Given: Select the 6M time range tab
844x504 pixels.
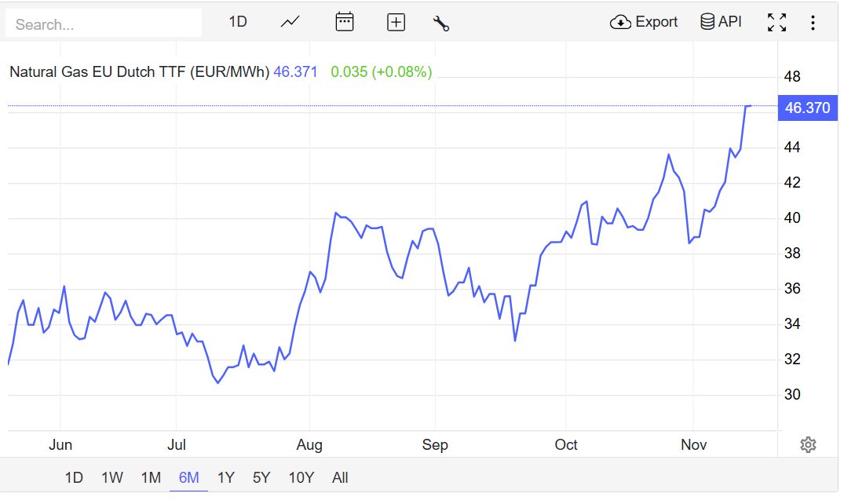Looking at the screenshot, I should pyautogui.click(x=188, y=477).
